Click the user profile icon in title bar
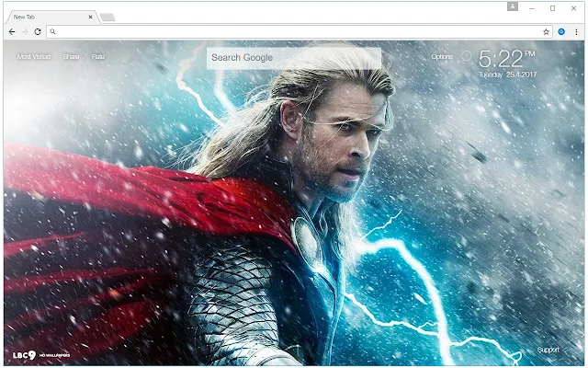Screen dimensions: 588x368 click(x=513, y=6)
